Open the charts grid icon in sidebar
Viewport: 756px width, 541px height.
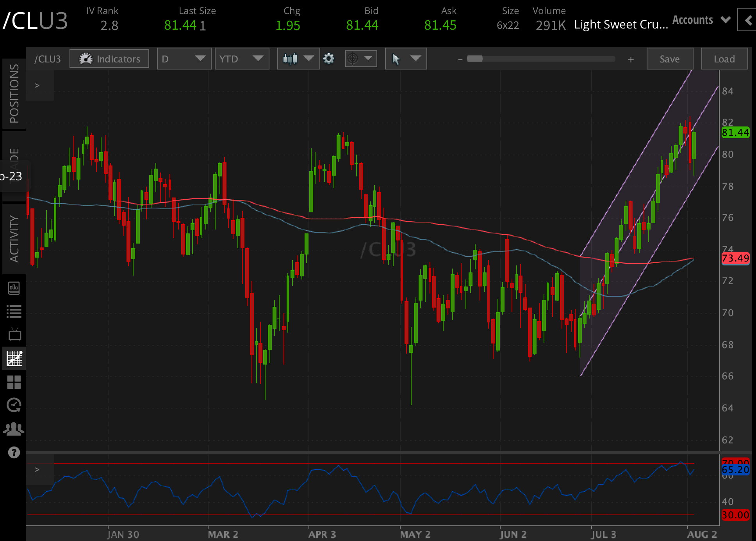click(14, 358)
